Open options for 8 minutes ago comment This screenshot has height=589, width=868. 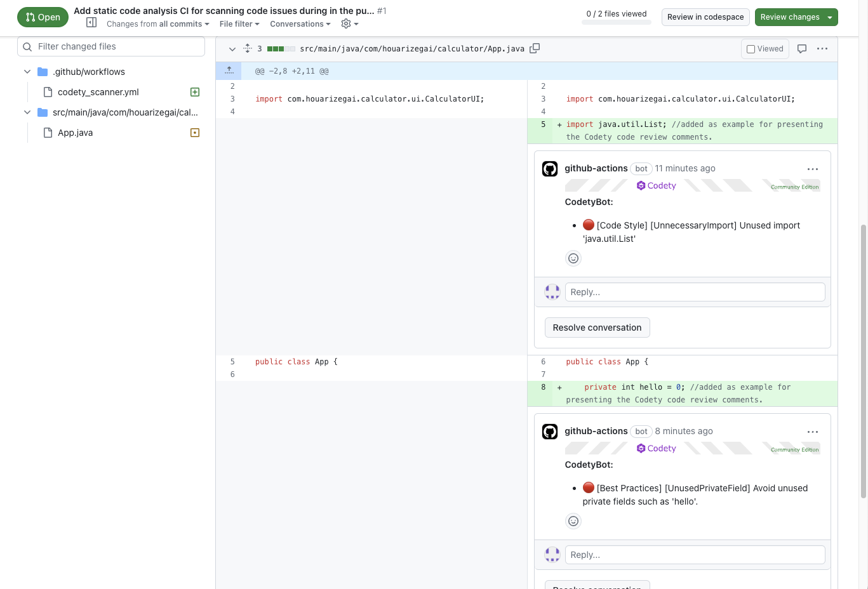(813, 432)
